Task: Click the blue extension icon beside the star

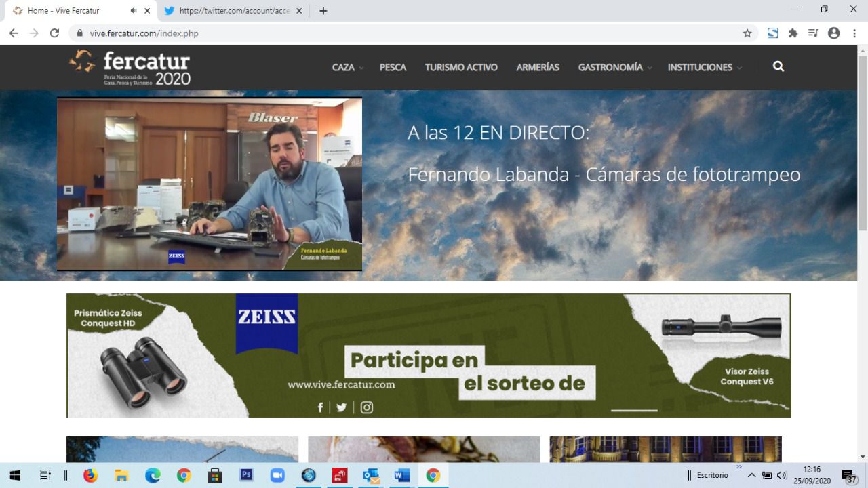Action: [x=772, y=33]
